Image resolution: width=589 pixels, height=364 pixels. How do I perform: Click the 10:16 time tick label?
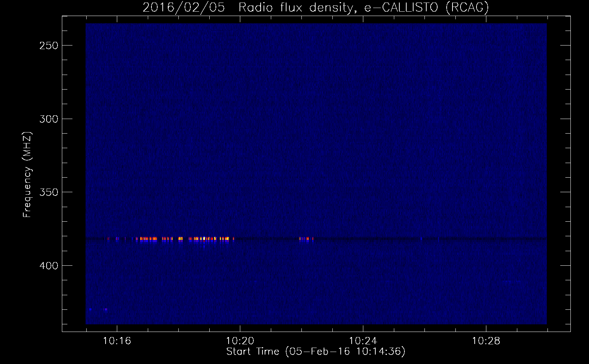117,341
